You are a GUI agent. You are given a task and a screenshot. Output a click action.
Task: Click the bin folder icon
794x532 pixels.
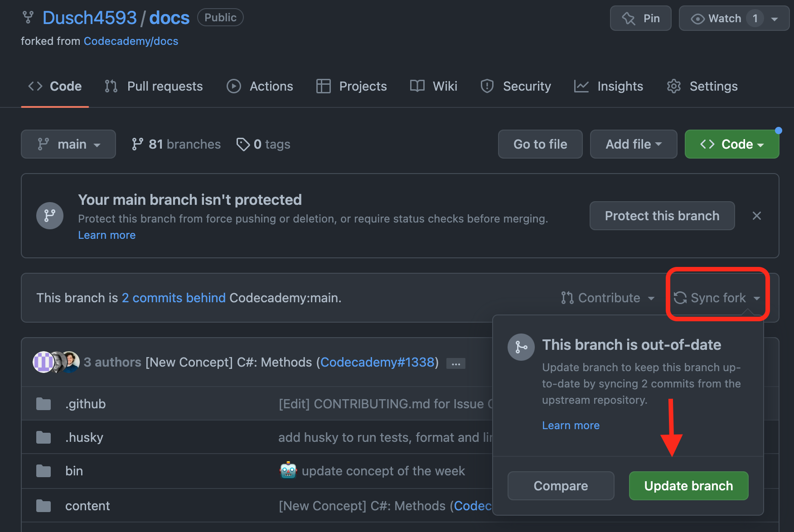[44, 471]
